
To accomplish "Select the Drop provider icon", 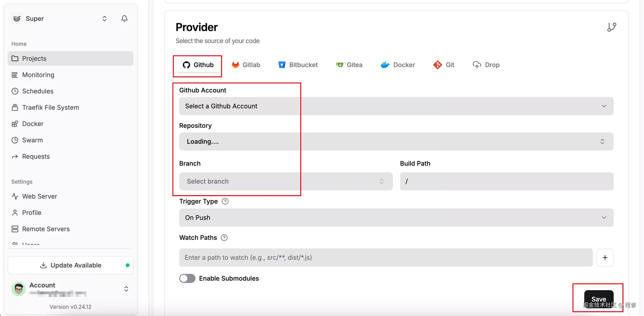I will (477, 65).
